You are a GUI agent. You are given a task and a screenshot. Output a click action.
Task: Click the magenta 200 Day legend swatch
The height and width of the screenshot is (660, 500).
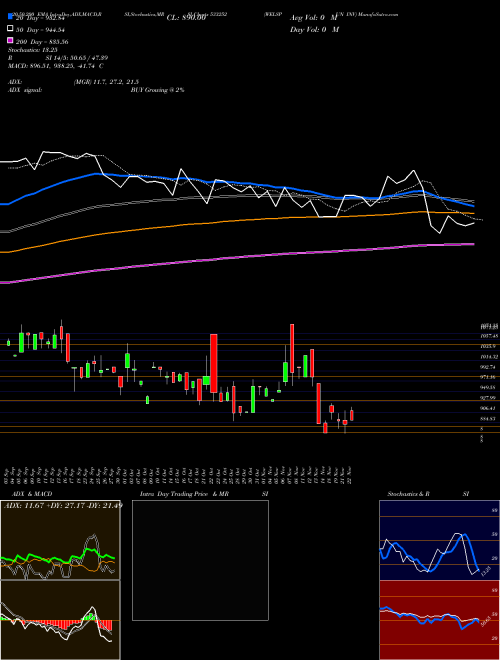pyautogui.click(x=10, y=41)
